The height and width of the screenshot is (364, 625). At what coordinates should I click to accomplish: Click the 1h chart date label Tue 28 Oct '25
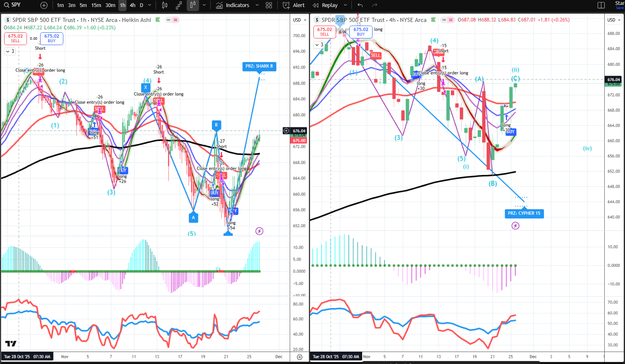coord(27,357)
